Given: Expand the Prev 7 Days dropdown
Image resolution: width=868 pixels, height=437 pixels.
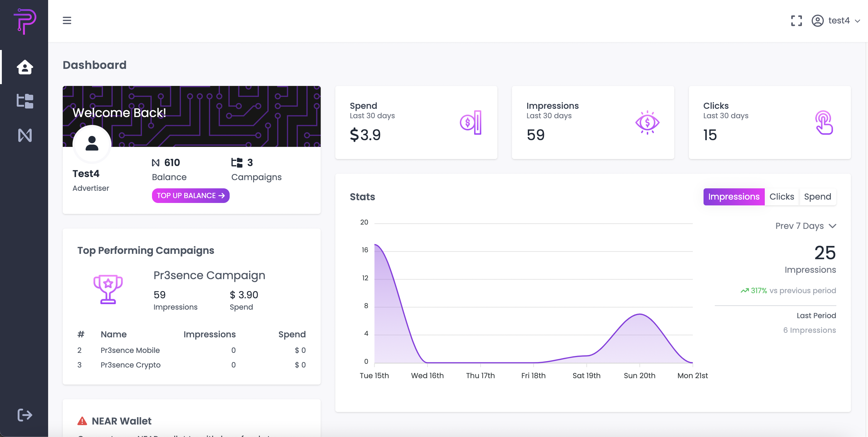Looking at the screenshot, I should point(805,226).
